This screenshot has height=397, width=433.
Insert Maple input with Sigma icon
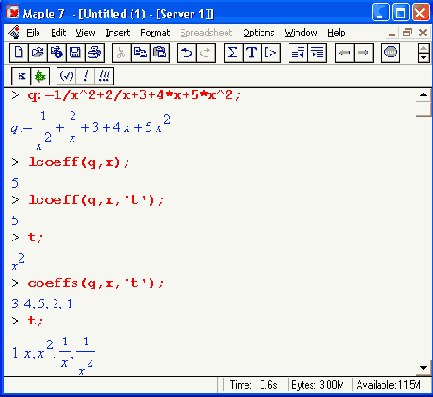[x=233, y=53]
